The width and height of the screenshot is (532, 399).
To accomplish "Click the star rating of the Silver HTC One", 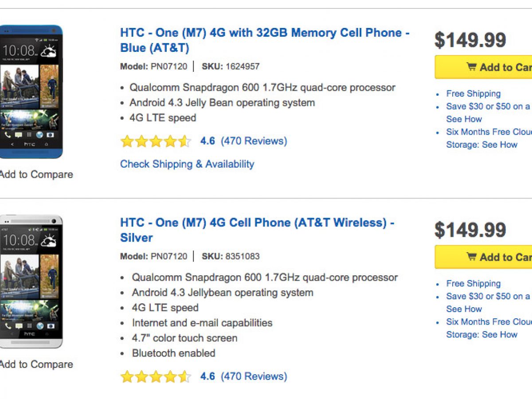I will [x=156, y=377].
